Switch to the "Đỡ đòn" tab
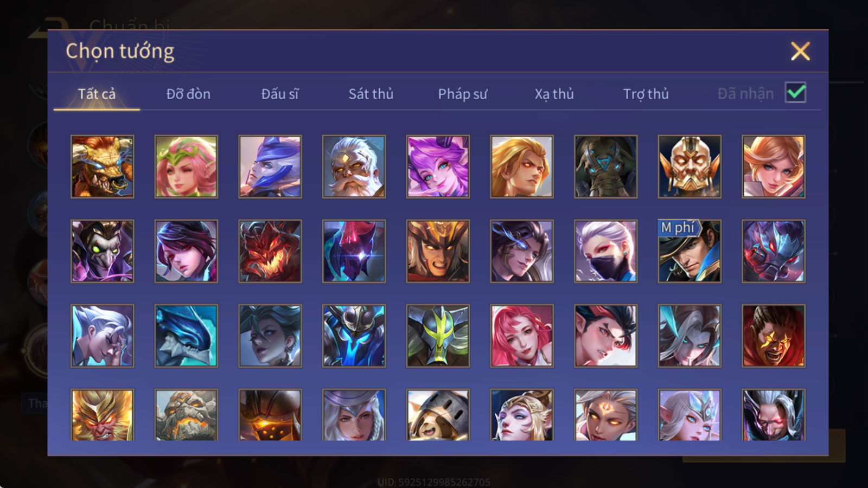This screenshot has width=868, height=488. pyautogui.click(x=188, y=94)
